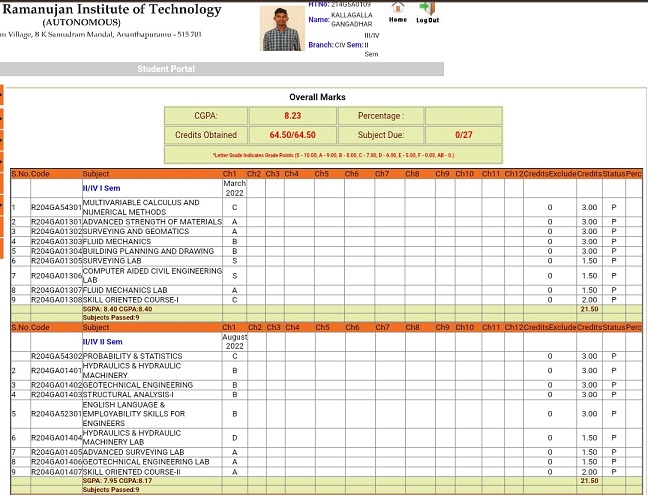Click ADVANCED STRENGTH OF MATERIALS subject
Screen dimensions: 648x495
point(152,222)
